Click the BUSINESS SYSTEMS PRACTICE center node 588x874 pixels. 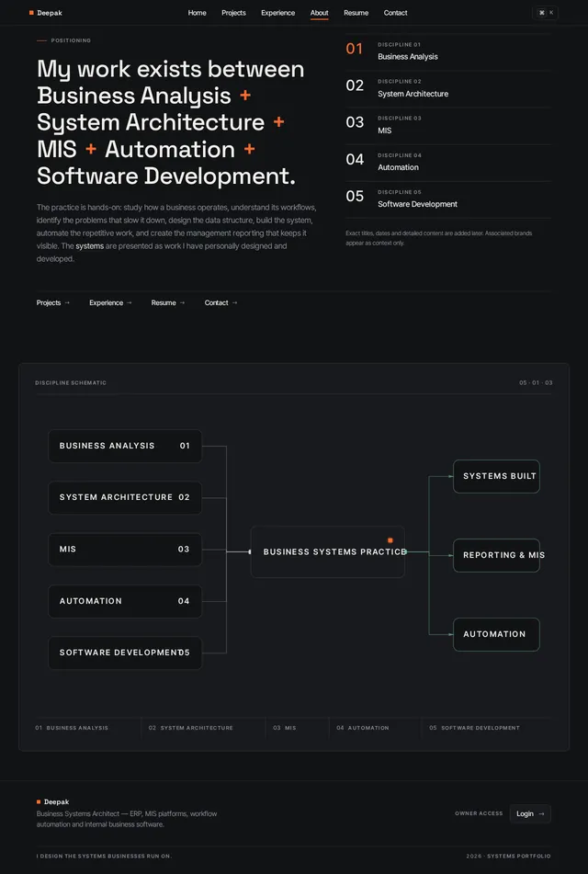328,551
